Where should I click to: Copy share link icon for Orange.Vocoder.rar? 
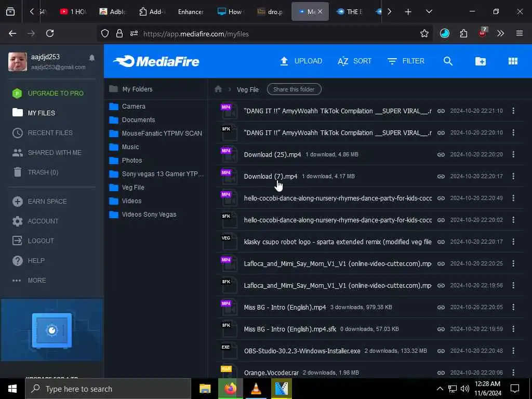[441, 373]
